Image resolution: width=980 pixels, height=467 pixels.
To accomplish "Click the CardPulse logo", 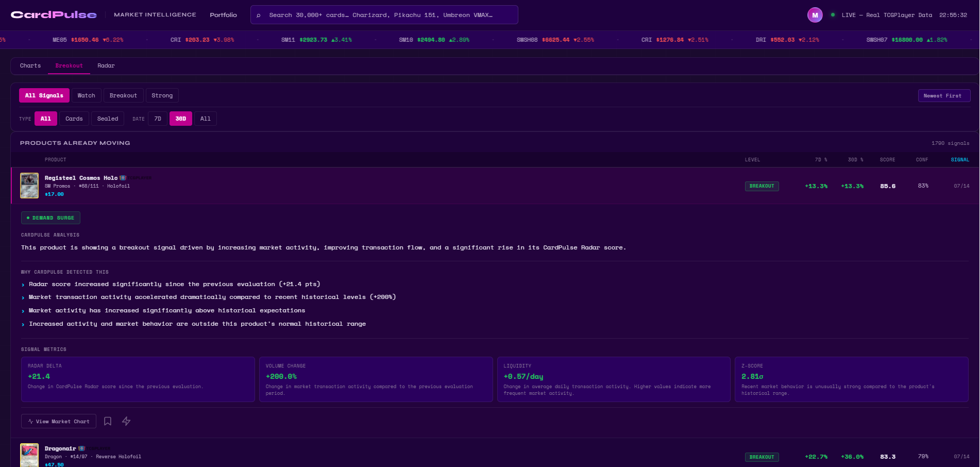I will click(x=54, y=15).
